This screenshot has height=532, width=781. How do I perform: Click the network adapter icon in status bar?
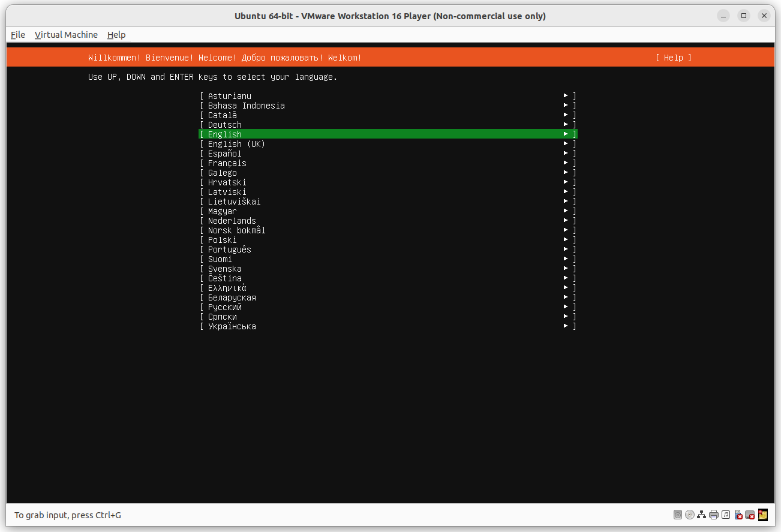click(x=701, y=515)
